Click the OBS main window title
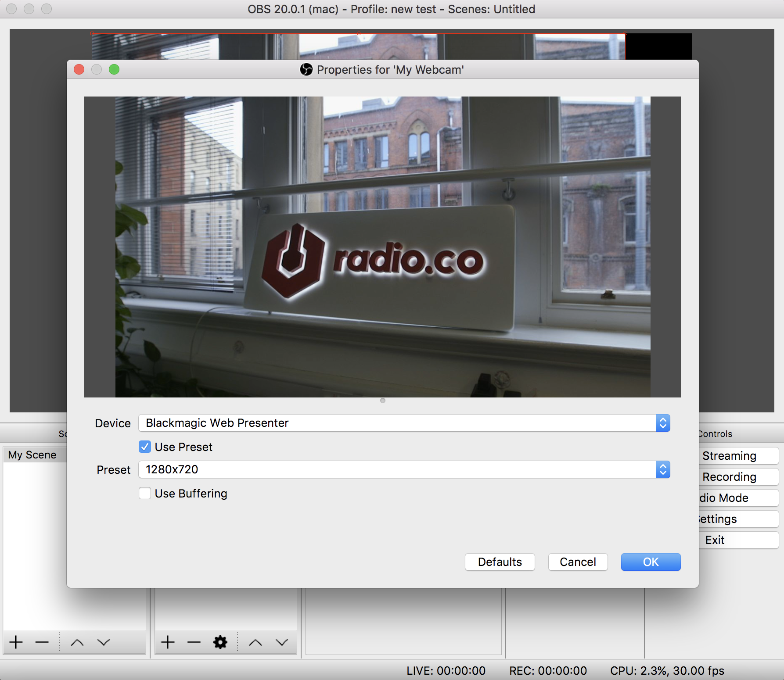The width and height of the screenshot is (784, 680). pos(391,9)
